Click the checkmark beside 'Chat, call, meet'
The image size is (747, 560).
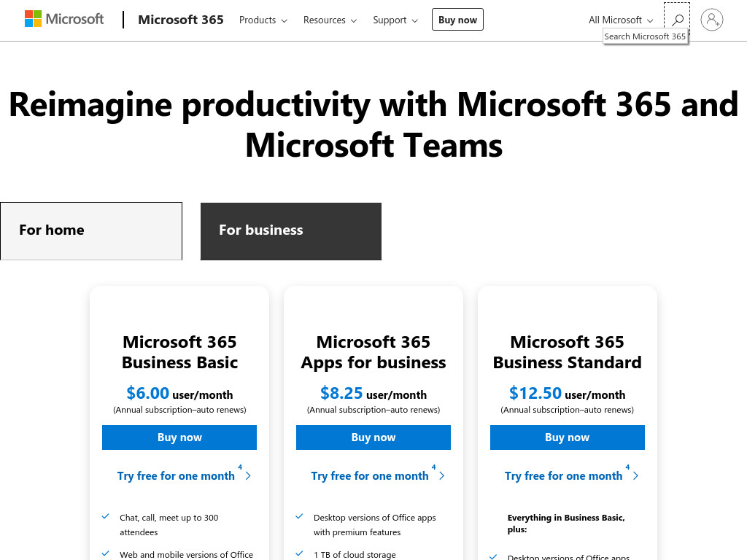pyautogui.click(x=106, y=516)
